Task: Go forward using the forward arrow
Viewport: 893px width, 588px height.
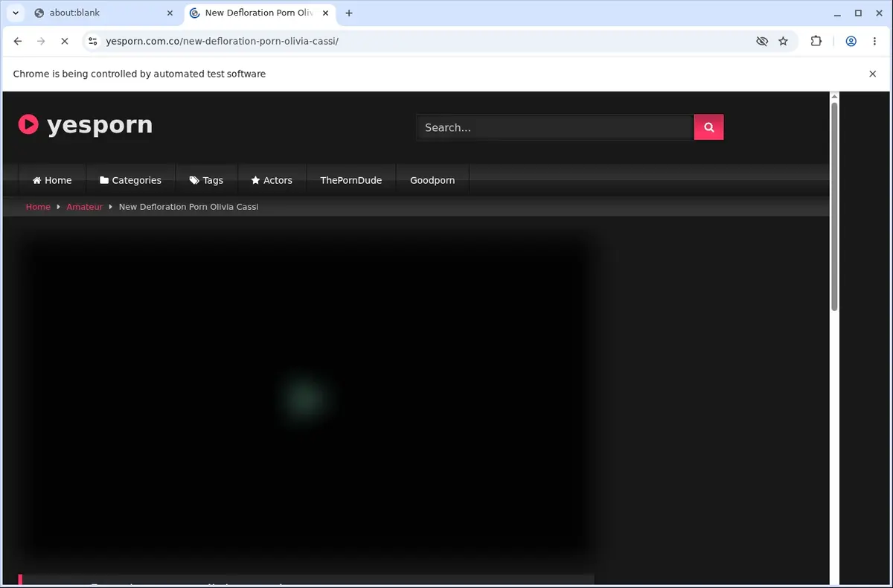Action: [41, 42]
